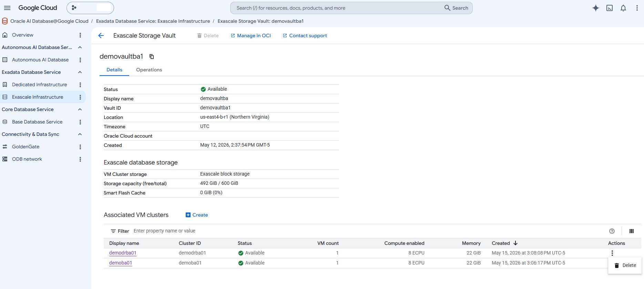Open Overview in the sidebar
The height and width of the screenshot is (289, 644).
pyautogui.click(x=22, y=35)
